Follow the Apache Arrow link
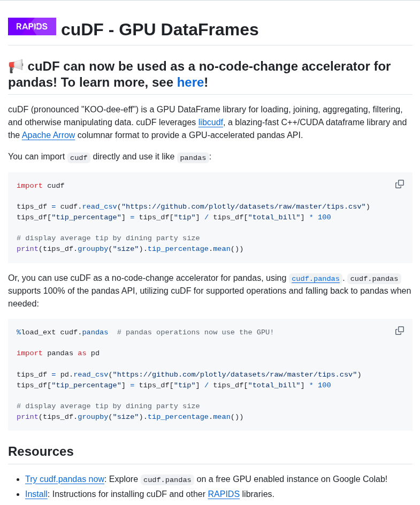Screen dimensions: 420x505 point(48,135)
